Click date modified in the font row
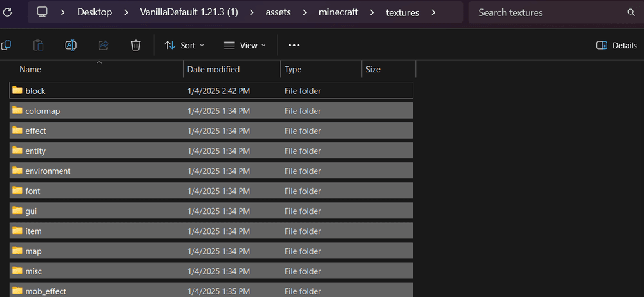This screenshot has height=297, width=644. pos(218,191)
